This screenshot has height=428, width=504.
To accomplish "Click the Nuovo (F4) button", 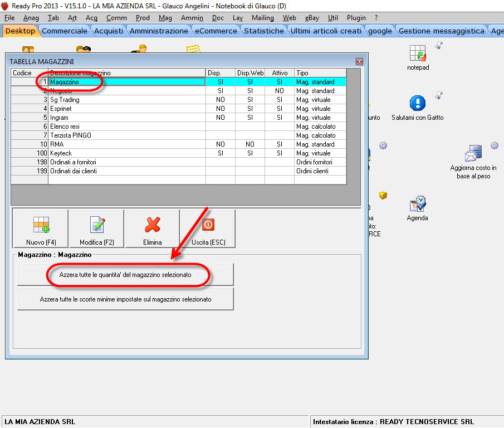I will click(41, 229).
